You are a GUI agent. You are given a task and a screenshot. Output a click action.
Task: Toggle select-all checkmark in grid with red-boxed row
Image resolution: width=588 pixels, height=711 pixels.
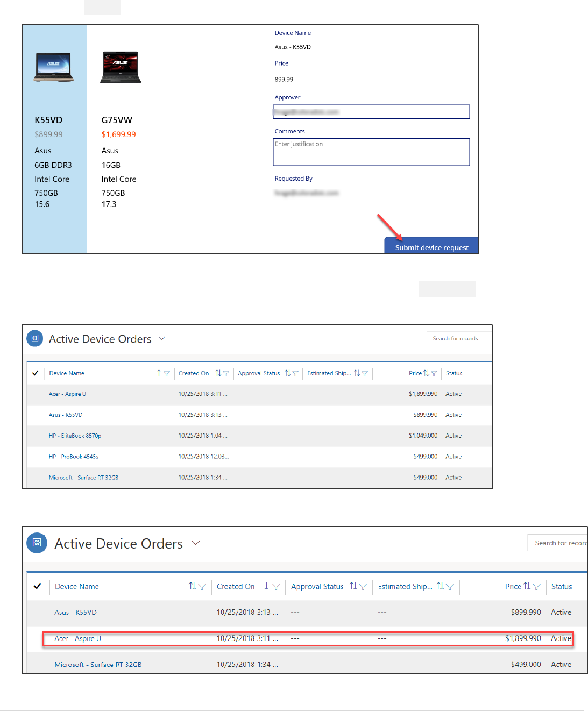tap(37, 586)
